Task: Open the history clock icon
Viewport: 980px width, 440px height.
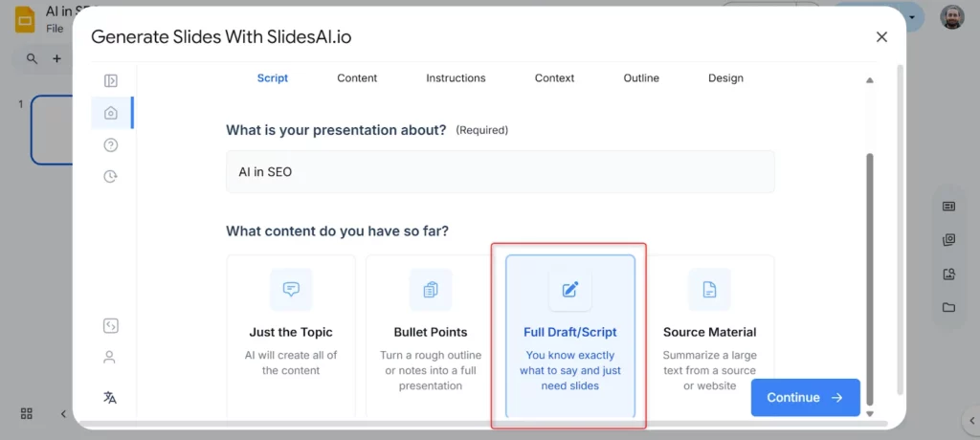Action: tap(111, 177)
